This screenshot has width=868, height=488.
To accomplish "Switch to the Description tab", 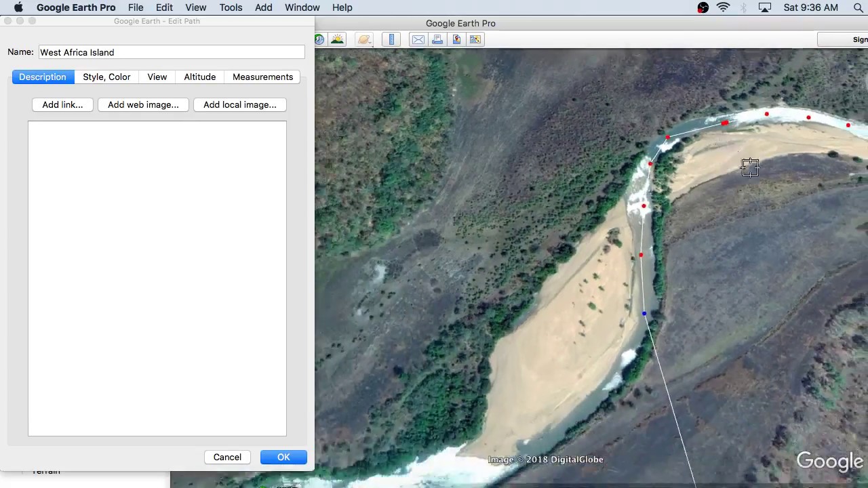I will click(x=43, y=77).
